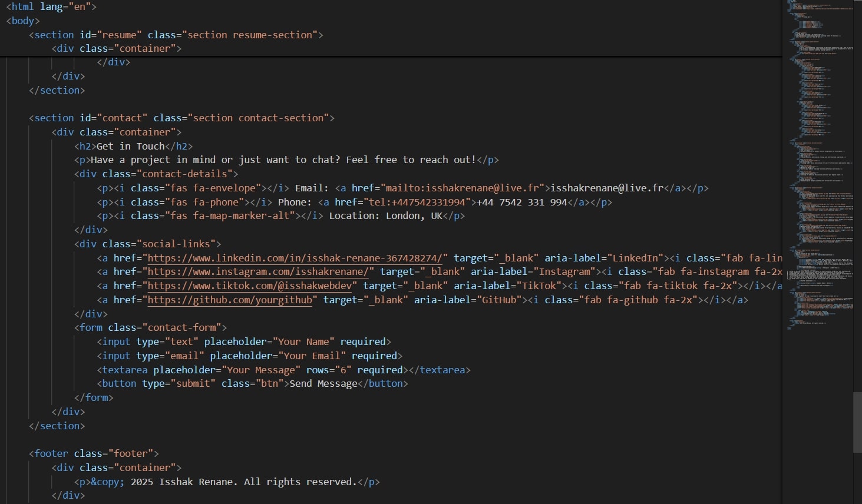Select sticky div container line under resume
Screen dimensions: 862x504
[x=117, y=49]
